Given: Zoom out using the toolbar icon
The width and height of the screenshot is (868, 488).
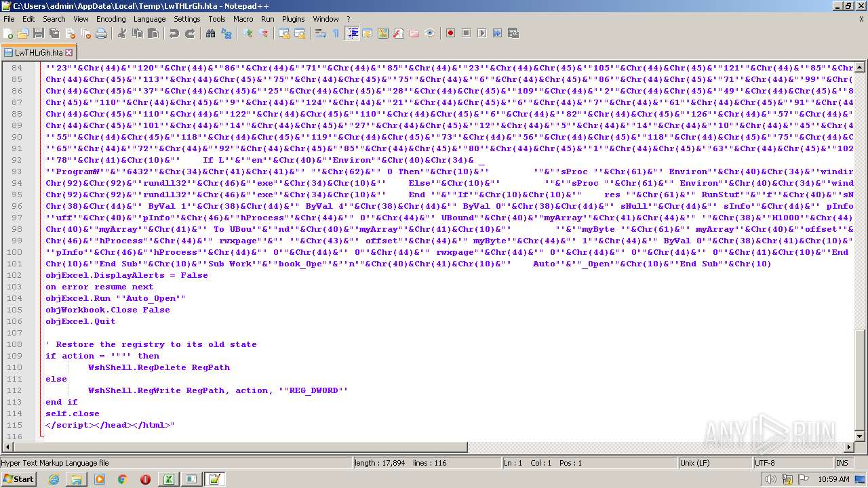Looking at the screenshot, I should click(263, 33).
